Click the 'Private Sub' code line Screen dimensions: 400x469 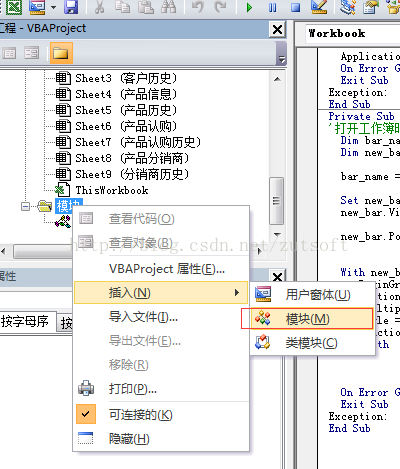362,116
